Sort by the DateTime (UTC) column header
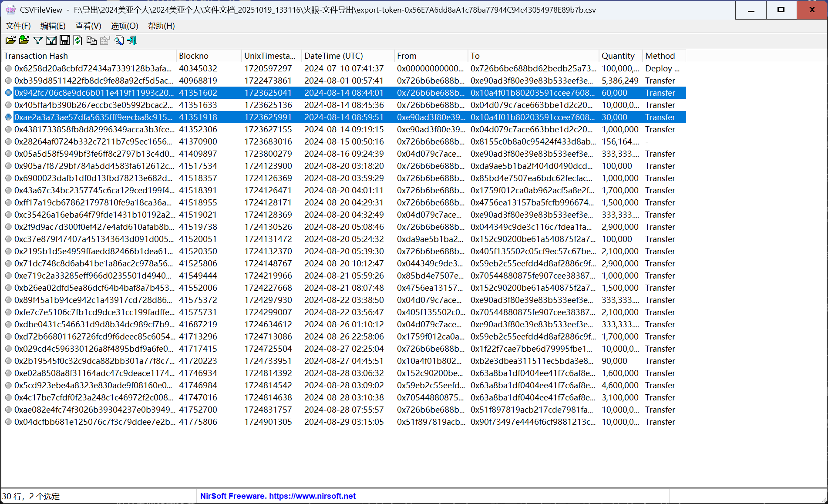This screenshot has width=828, height=504. click(347, 56)
